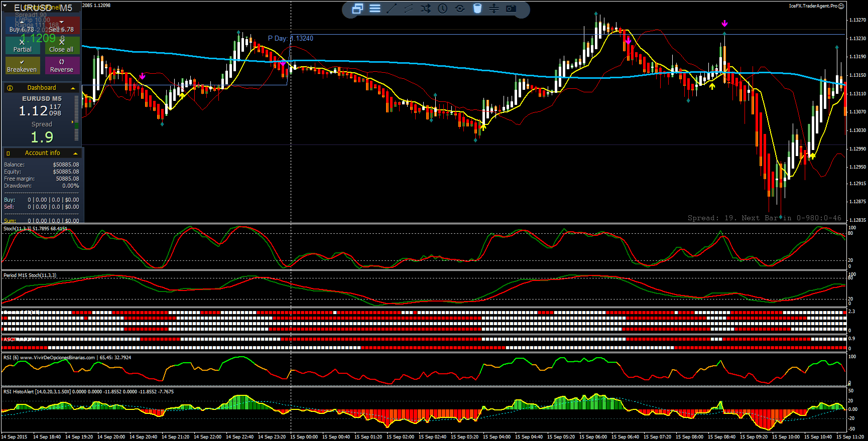Screen dimensions: 868x441
Task: Collapse the Account info panel arrow
Action: (x=76, y=154)
